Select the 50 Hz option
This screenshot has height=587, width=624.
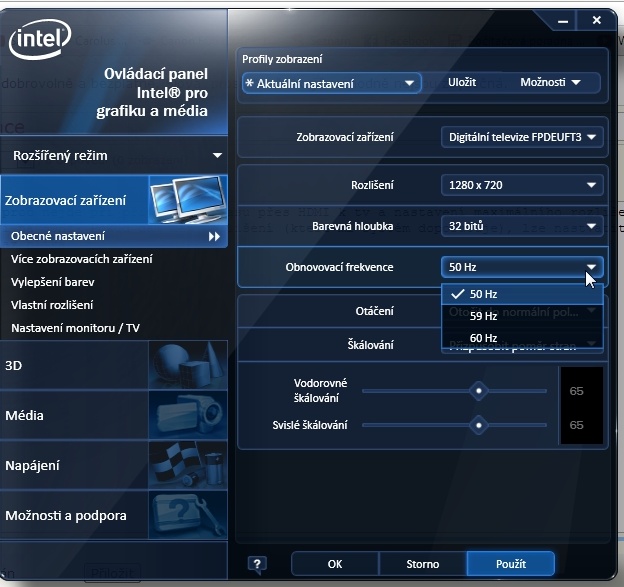(522, 294)
